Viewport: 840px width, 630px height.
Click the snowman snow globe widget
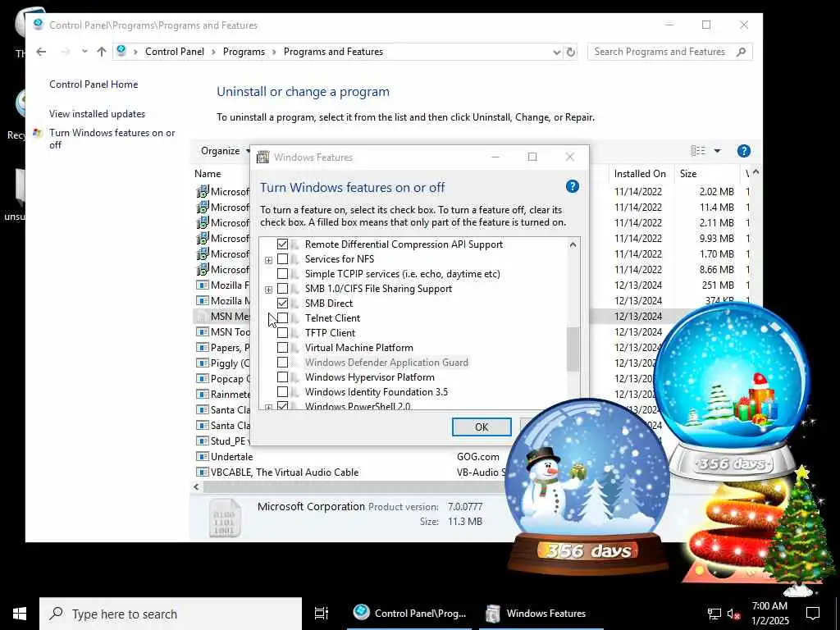click(x=587, y=485)
